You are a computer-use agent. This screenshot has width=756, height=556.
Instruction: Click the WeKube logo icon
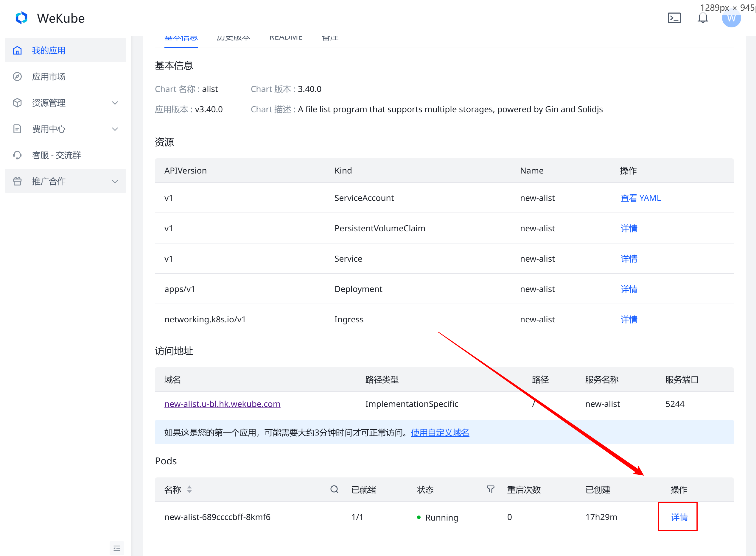[x=21, y=18]
